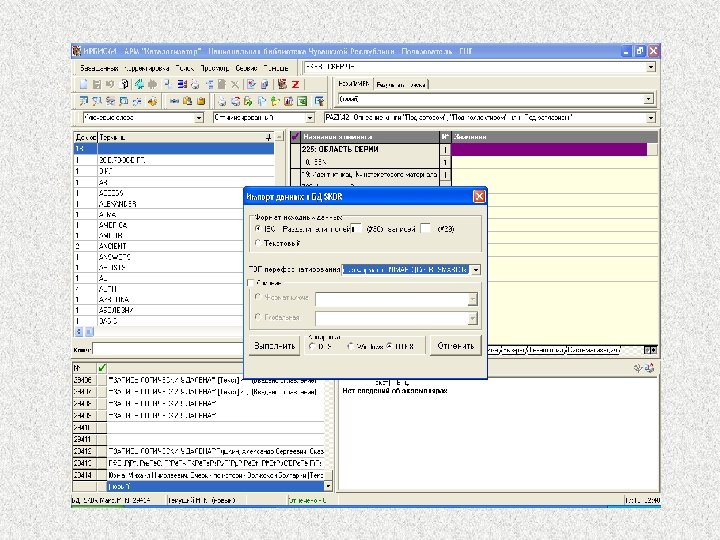Click the gray X delete toolbar icon
The width and height of the screenshot is (720, 540).
233,84
